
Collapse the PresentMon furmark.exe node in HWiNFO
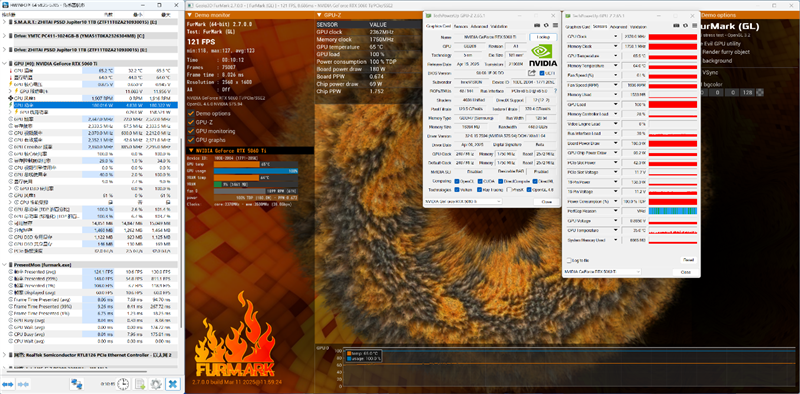tap(5, 265)
